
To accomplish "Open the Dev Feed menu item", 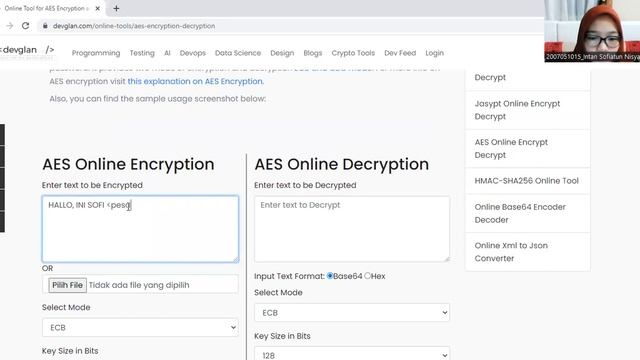I will point(400,53).
